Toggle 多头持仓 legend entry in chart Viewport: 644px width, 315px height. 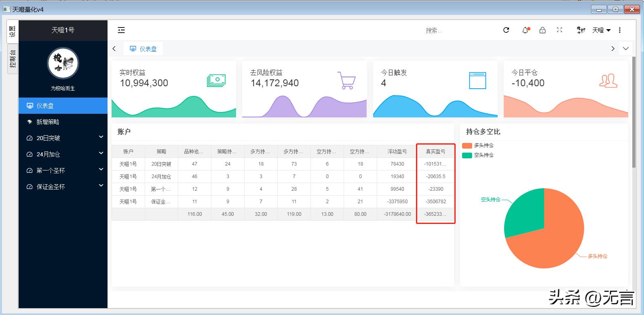[x=478, y=146]
